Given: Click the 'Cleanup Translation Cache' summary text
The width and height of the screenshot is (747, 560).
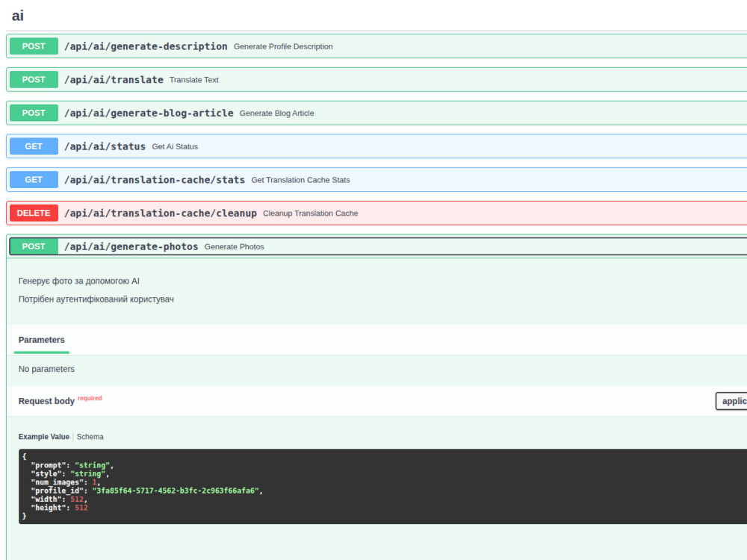Looking at the screenshot, I should click(311, 214).
